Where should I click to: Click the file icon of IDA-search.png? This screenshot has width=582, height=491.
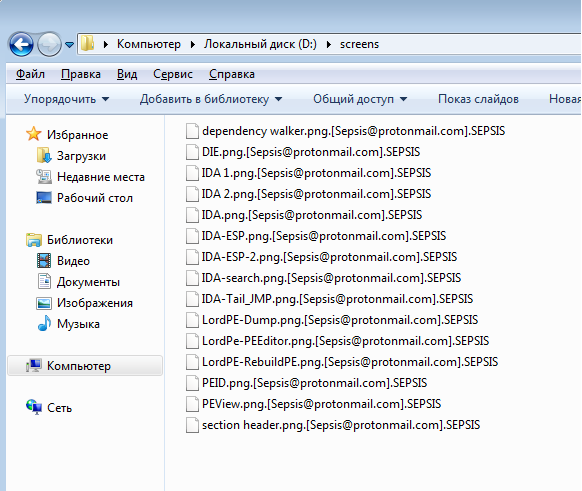tap(192, 278)
